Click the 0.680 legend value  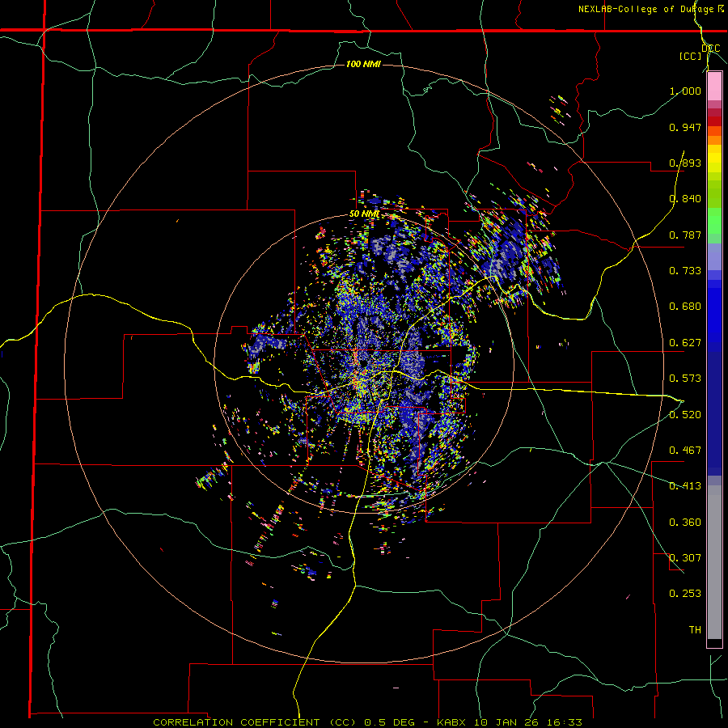point(685,307)
